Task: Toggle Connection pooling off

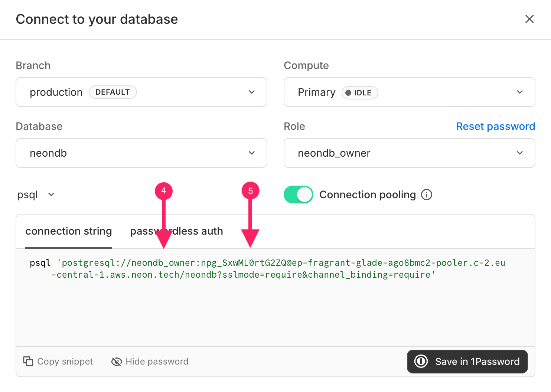Action: point(298,195)
